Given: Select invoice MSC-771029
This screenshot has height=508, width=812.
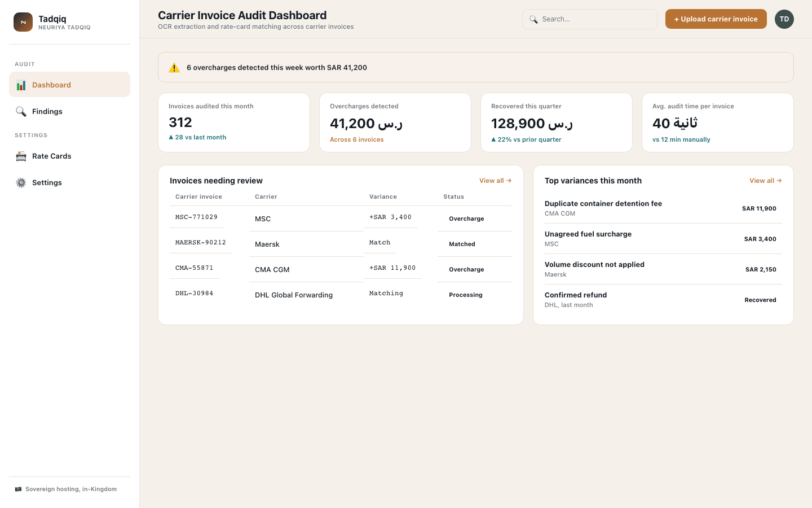Looking at the screenshot, I should pyautogui.click(x=196, y=217).
